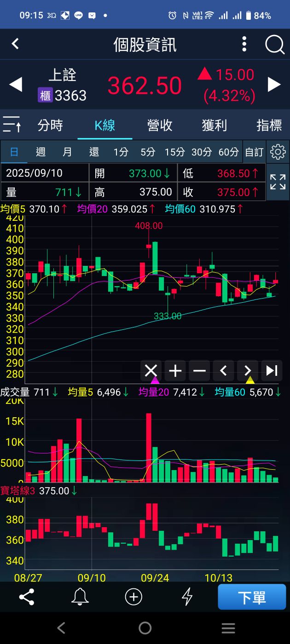Tap the lightning quick-order icon

(x=187, y=597)
